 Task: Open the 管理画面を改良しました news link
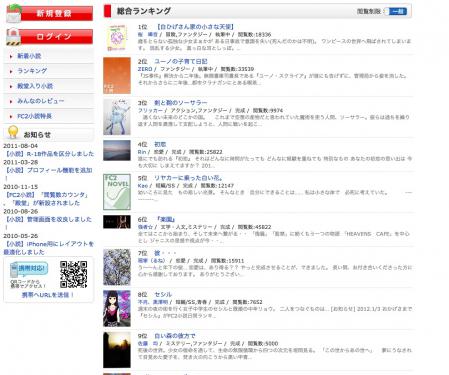[49, 219]
